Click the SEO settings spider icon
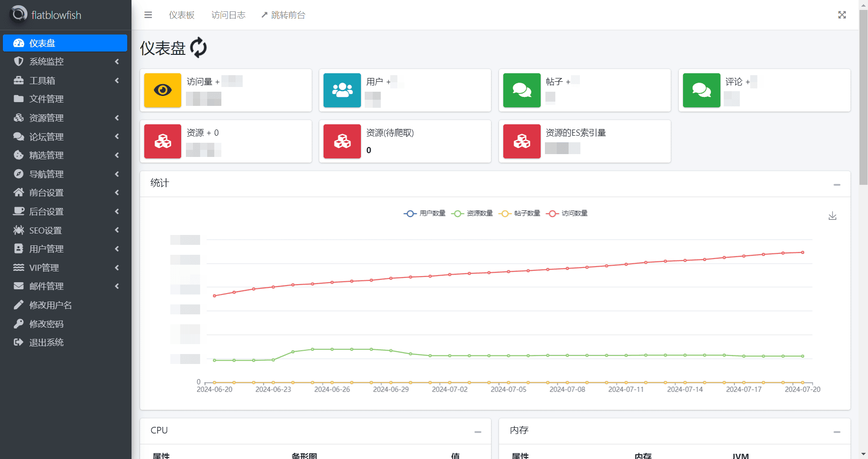868x459 pixels. tap(19, 230)
